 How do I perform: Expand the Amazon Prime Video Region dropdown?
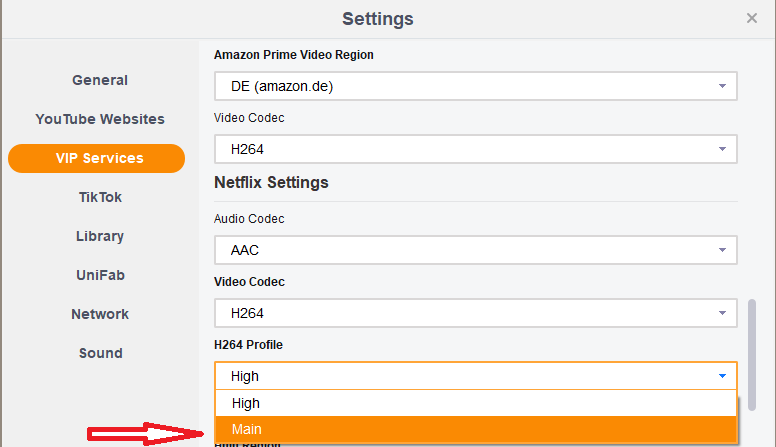[476, 86]
